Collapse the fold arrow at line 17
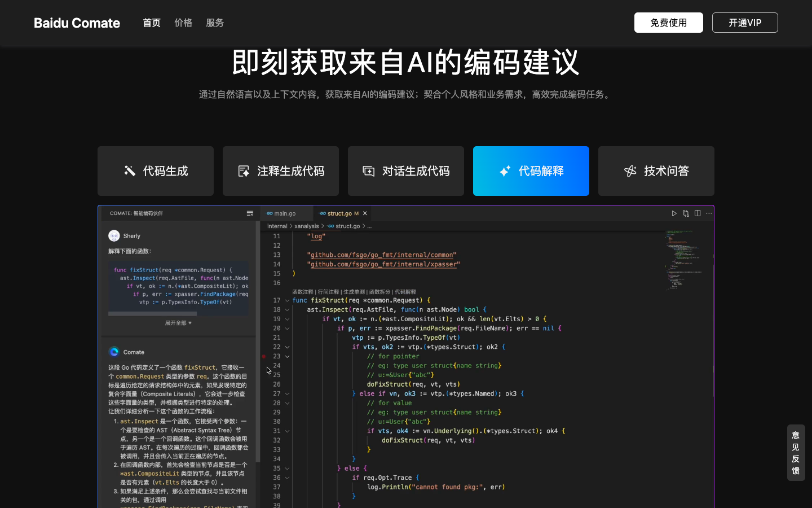 click(x=287, y=300)
